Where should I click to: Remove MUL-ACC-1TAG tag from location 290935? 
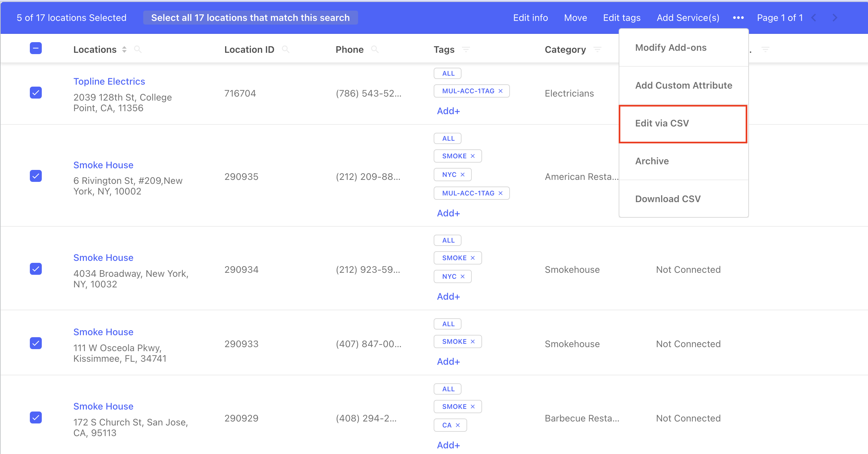tap(500, 193)
